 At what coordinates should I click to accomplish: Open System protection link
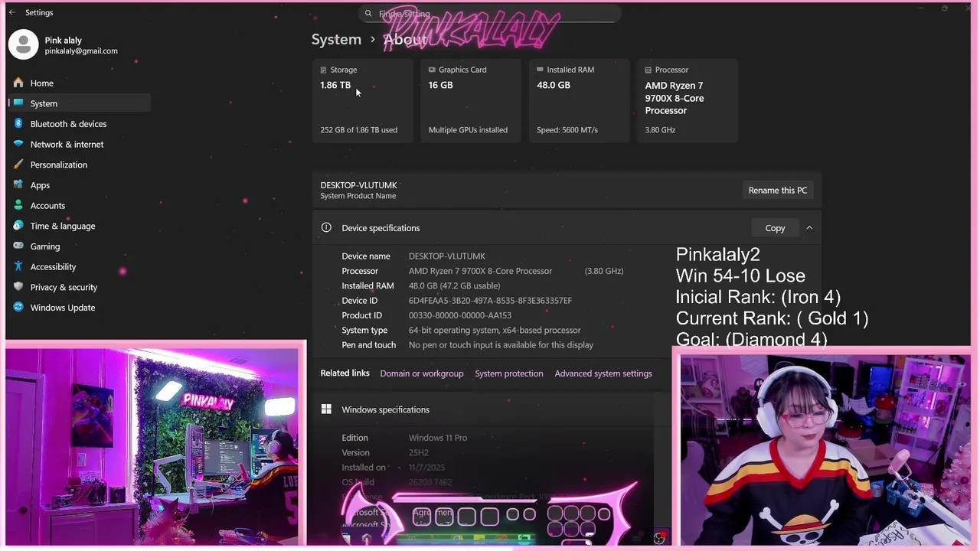(509, 373)
